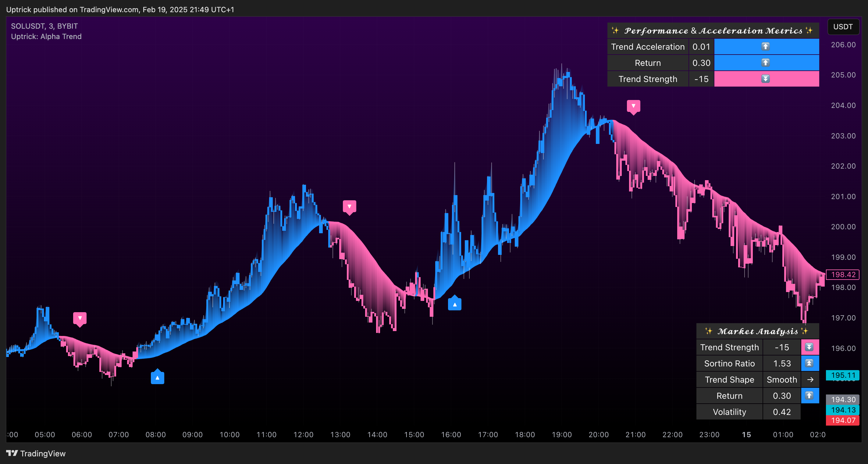Click the 0.30 value in Performance table
Screen dimensions: 868x464
coord(701,63)
